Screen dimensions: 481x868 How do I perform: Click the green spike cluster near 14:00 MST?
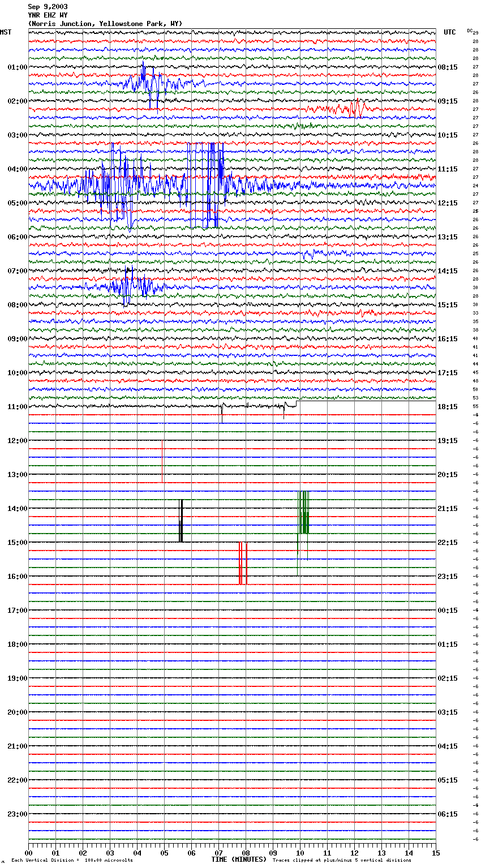click(x=303, y=512)
